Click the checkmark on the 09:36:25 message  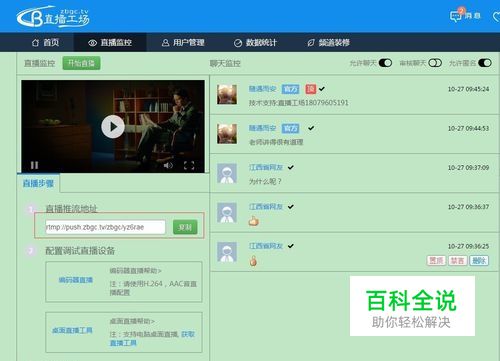(291, 246)
